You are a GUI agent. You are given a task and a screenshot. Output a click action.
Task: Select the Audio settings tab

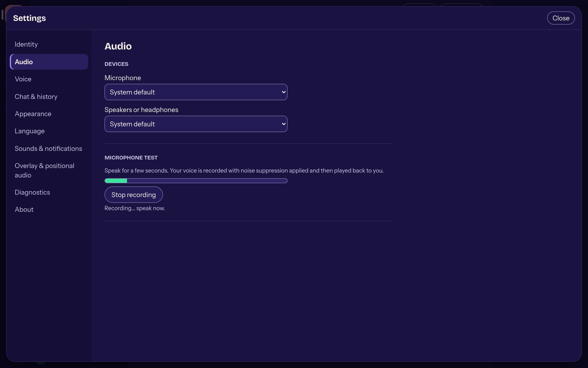click(49, 62)
